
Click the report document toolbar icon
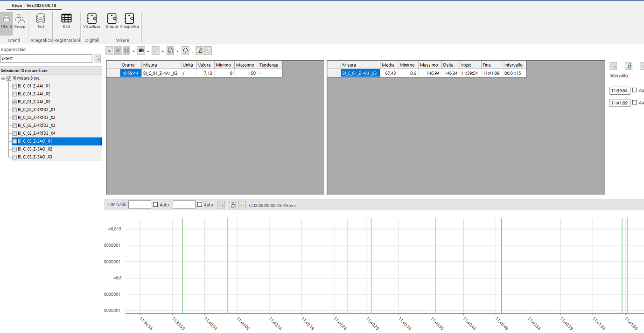click(171, 50)
